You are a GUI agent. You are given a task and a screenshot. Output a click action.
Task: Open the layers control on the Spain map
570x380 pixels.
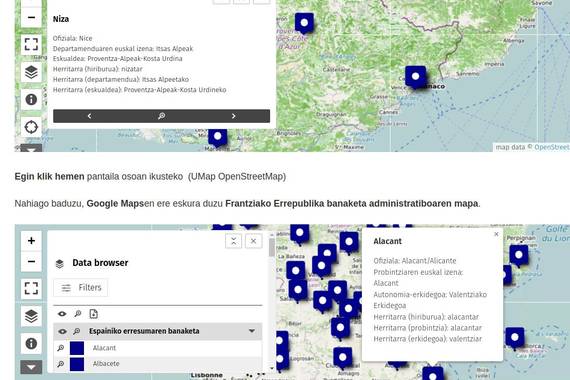tap(31, 316)
